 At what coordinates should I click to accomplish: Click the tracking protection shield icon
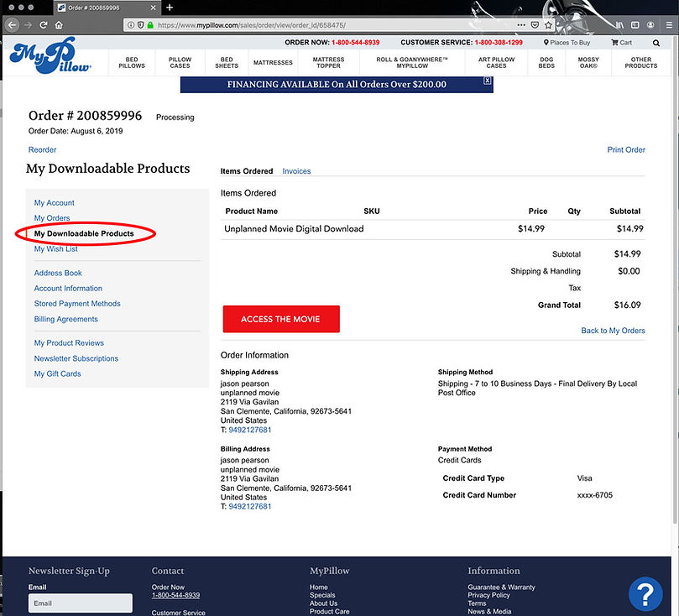[140, 25]
